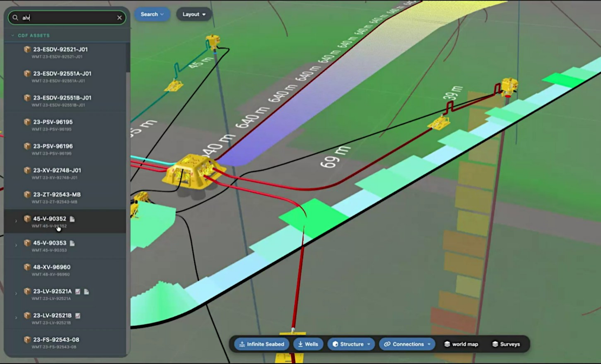
Task: Select the cube icon of 23-PSV-96195
Action: pyautogui.click(x=27, y=122)
